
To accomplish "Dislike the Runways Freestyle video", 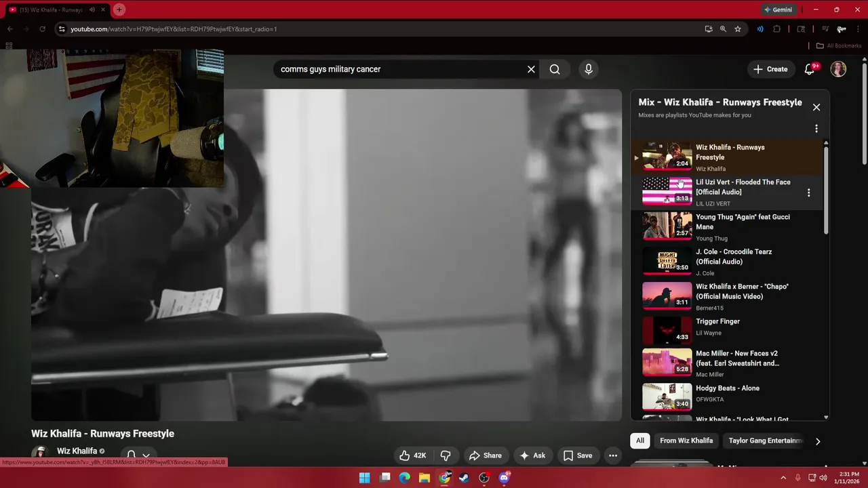I will click(x=446, y=455).
